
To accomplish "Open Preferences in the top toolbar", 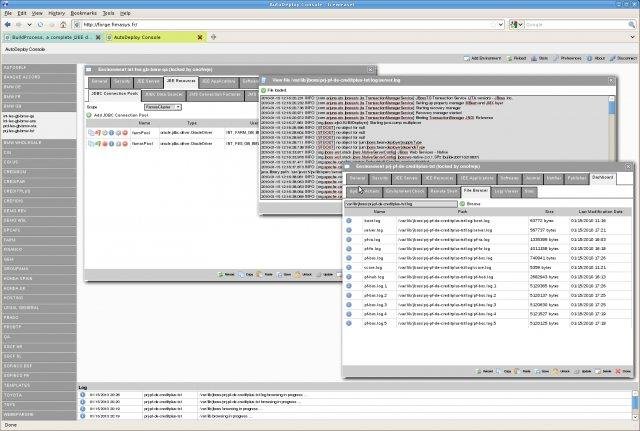I will click(x=567, y=58).
